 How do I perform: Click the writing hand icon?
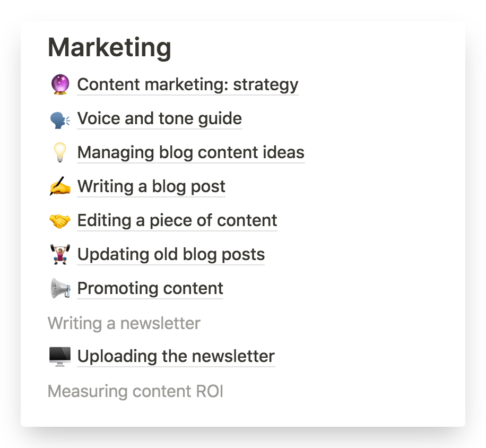(60, 186)
